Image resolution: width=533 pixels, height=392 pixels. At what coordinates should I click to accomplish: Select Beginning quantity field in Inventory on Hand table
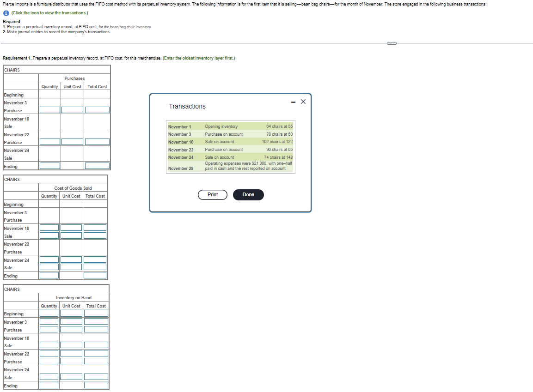pyautogui.click(x=49, y=313)
